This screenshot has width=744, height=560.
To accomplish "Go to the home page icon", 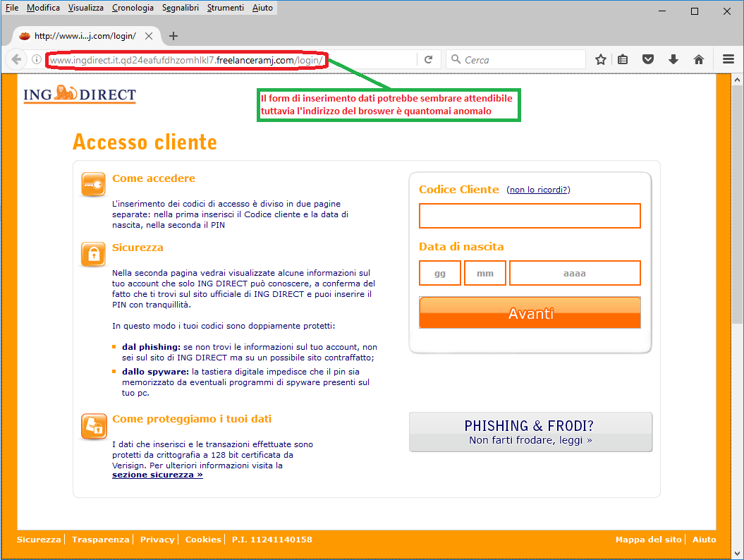I will (698, 59).
